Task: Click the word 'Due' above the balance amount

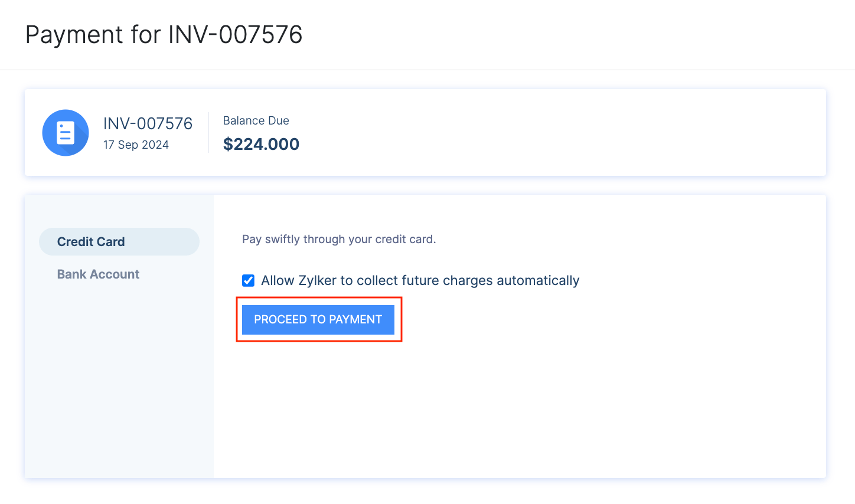Action: [278, 120]
